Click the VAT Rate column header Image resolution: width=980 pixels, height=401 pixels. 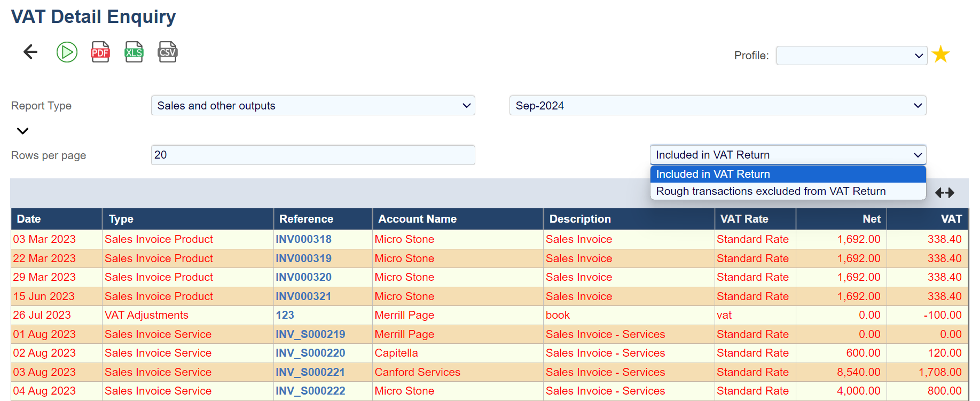744,219
